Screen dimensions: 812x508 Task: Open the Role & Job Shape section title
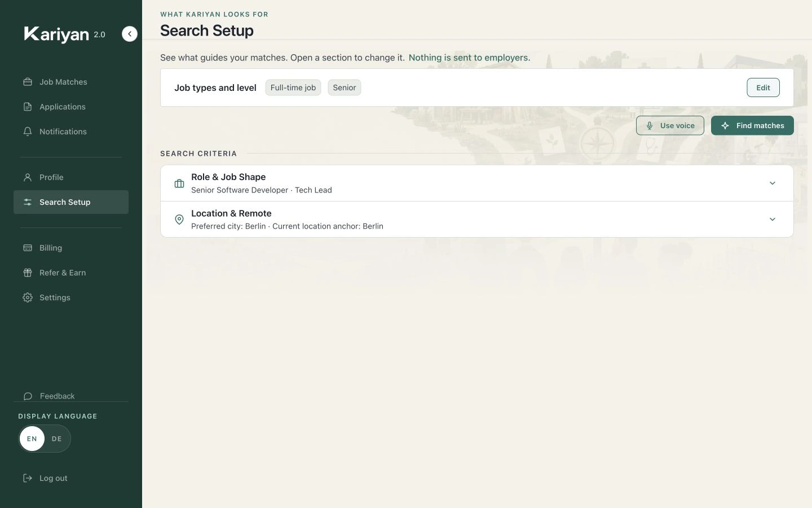click(x=228, y=177)
